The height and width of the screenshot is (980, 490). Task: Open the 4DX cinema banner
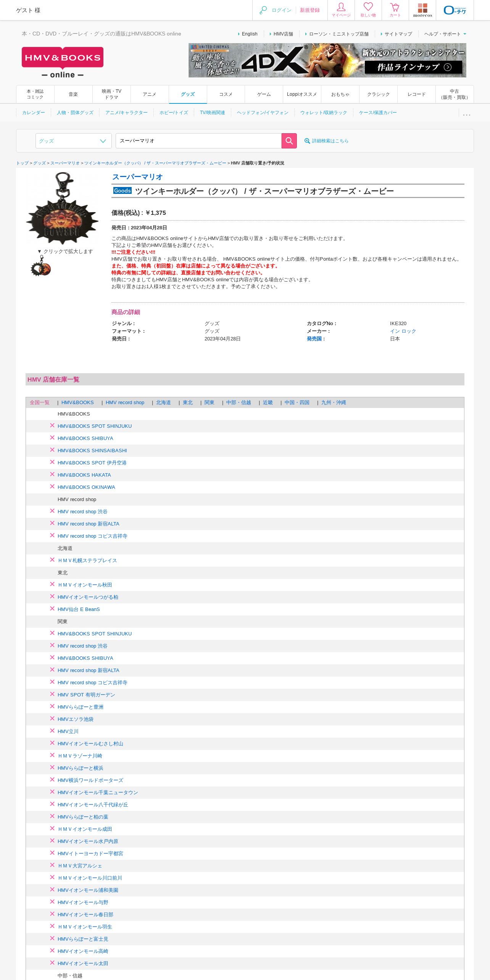pos(327,60)
